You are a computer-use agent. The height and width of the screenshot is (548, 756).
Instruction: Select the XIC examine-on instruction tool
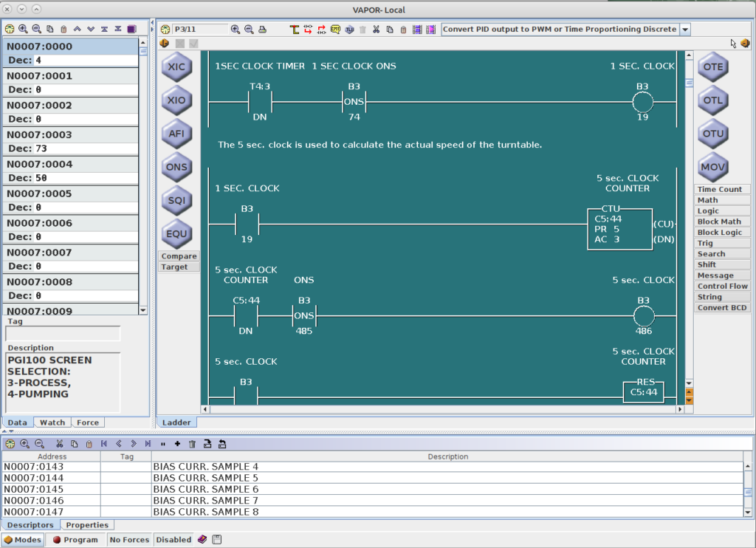[176, 66]
